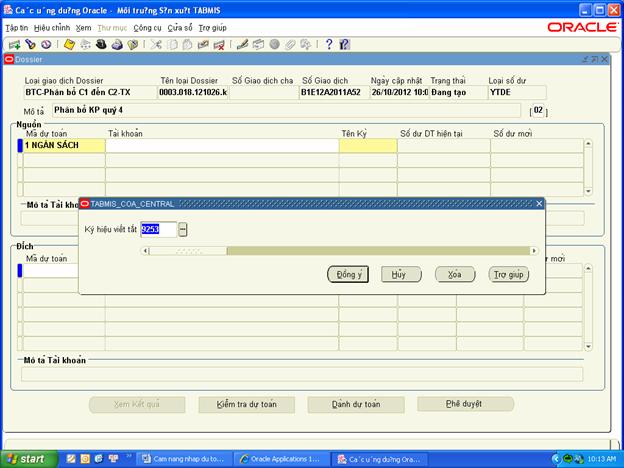Click the Mô tả field Phân bổ KP quý 4
This screenshot has height=468, width=624.
(x=286, y=110)
